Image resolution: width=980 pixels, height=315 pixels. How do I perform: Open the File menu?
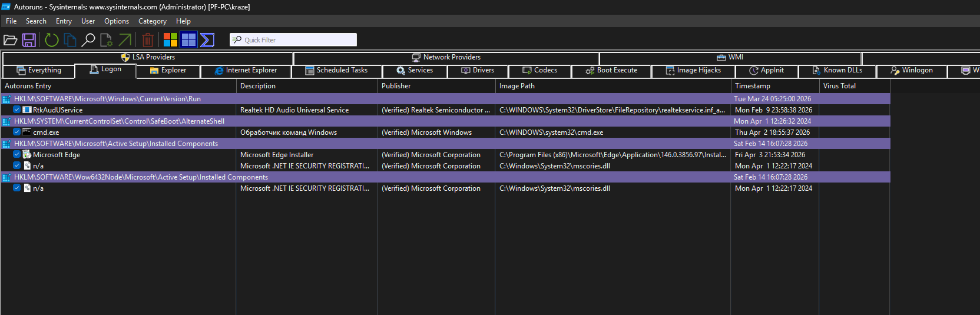tap(11, 21)
